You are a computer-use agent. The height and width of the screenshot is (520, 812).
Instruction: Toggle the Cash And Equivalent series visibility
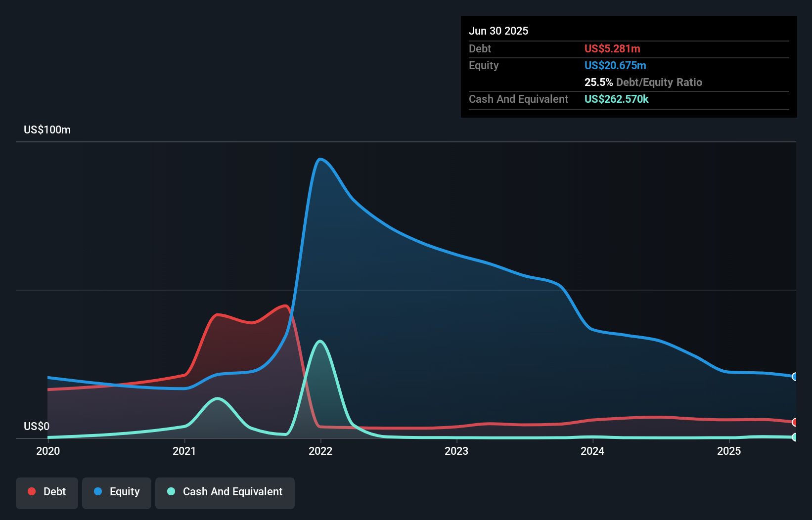225,491
